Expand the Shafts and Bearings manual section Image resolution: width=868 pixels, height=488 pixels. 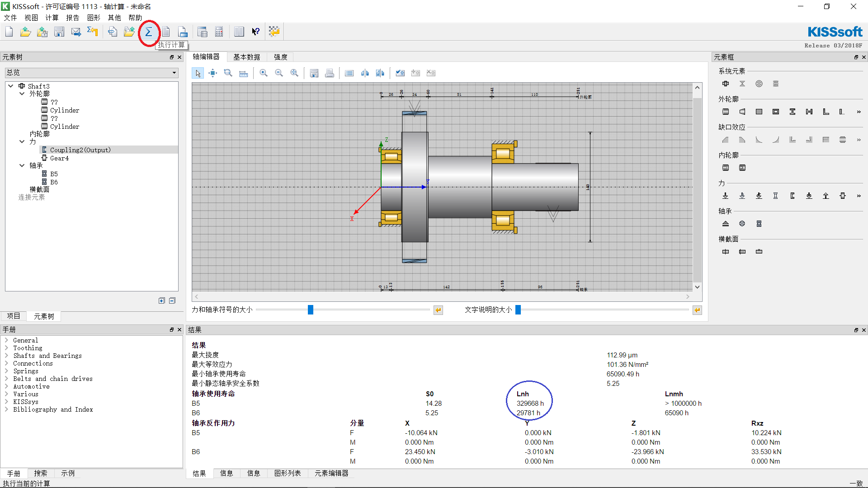7,356
